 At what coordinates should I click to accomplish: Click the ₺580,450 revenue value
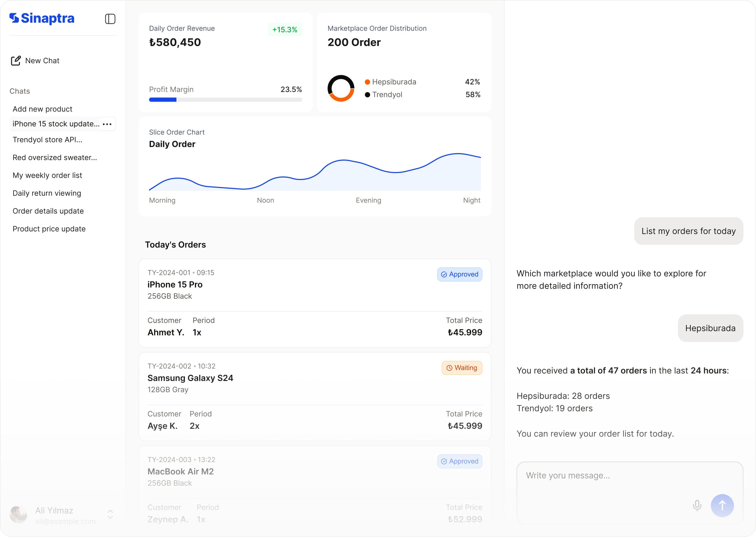[x=175, y=42]
